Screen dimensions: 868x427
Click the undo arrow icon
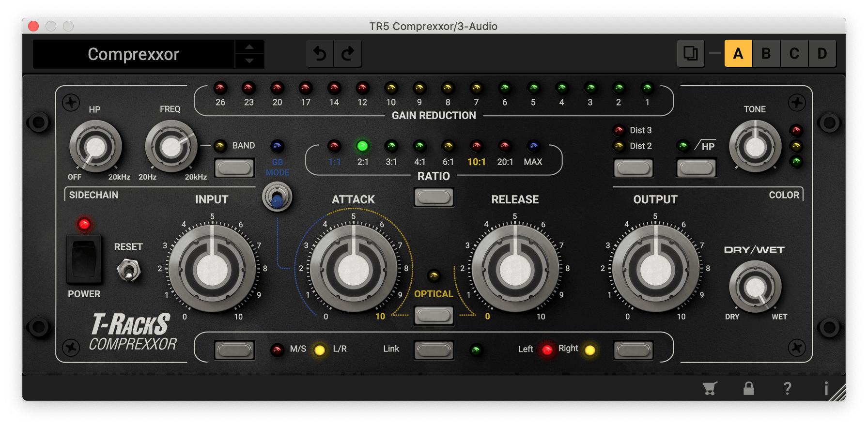click(320, 53)
